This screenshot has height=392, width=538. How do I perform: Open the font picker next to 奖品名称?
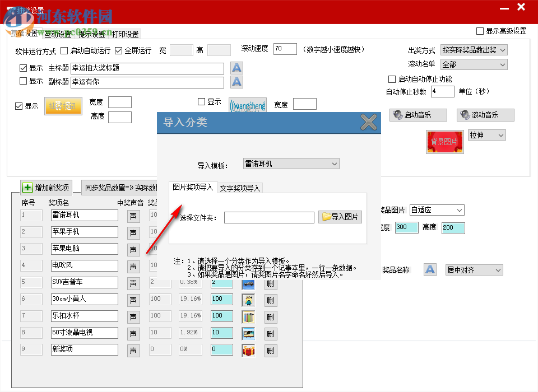click(x=430, y=269)
